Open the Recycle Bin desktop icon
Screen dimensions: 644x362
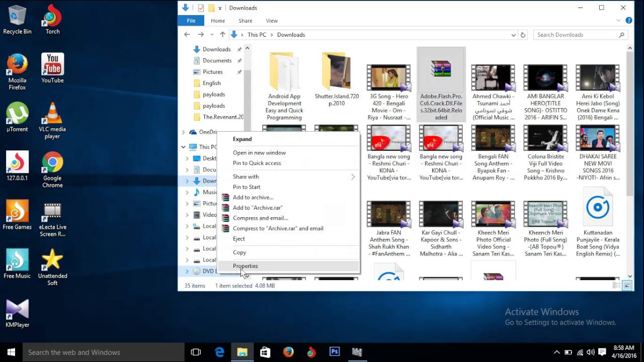pos(17,20)
